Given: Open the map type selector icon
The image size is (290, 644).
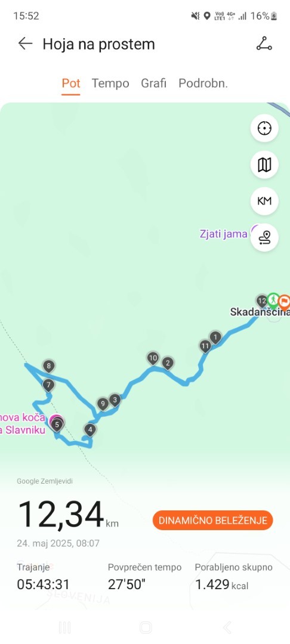Looking at the screenshot, I should tap(264, 165).
